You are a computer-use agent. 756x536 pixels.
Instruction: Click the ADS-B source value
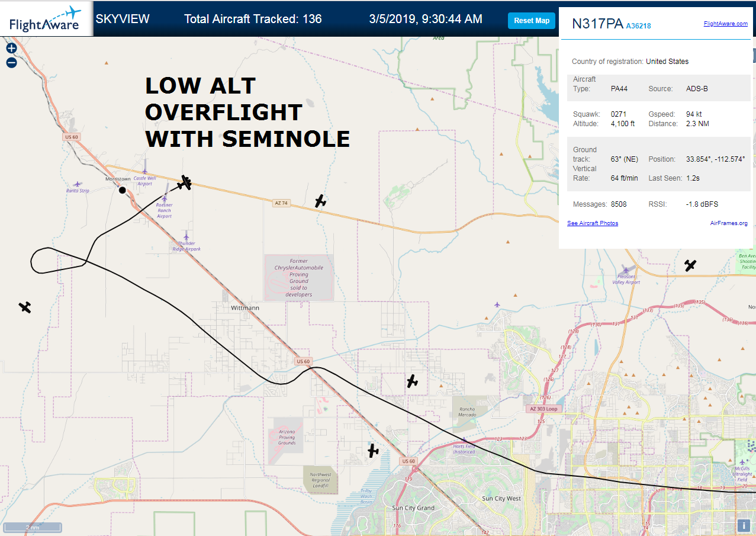coord(697,89)
